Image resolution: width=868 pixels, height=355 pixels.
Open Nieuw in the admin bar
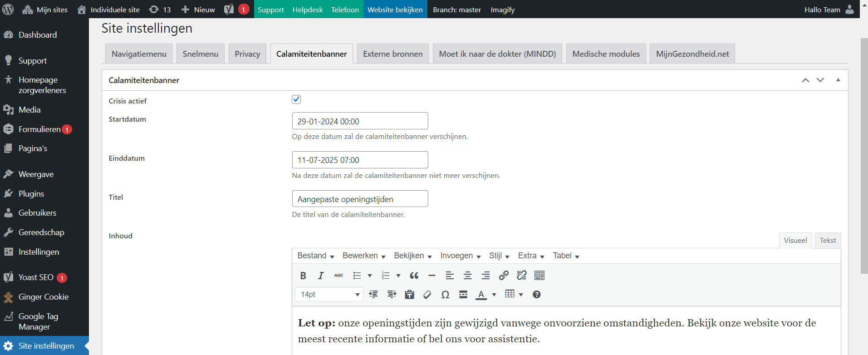point(198,9)
